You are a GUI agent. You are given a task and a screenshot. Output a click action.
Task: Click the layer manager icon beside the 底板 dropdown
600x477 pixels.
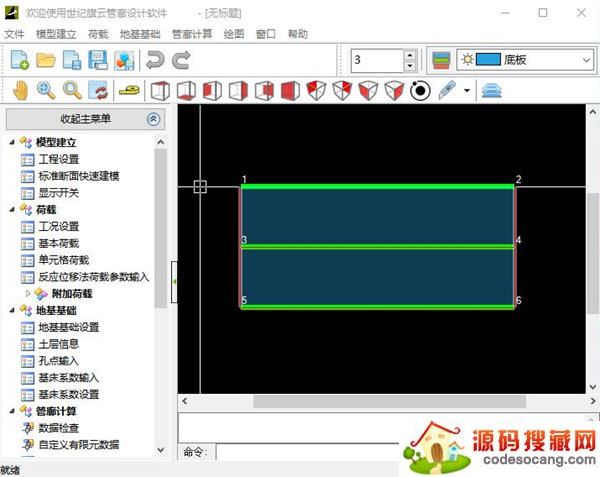click(x=441, y=60)
